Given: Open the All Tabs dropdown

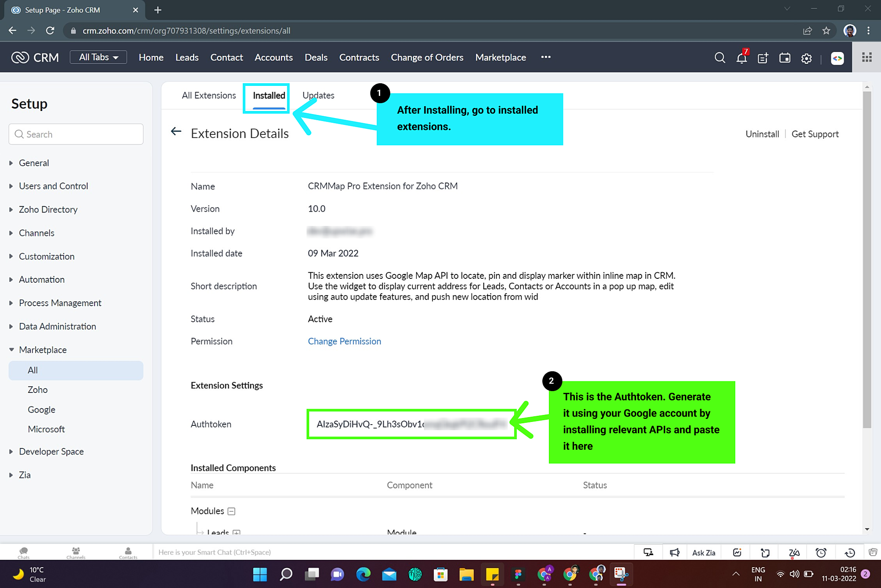Looking at the screenshot, I should [x=98, y=57].
